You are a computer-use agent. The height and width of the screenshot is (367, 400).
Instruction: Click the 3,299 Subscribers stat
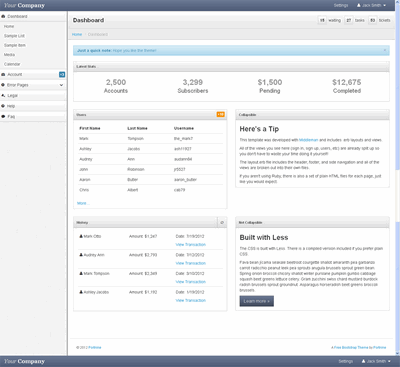(193, 86)
